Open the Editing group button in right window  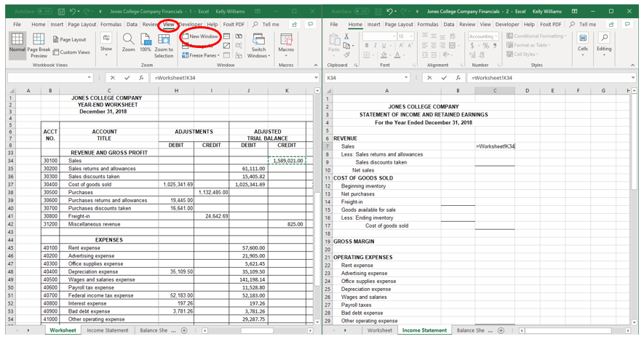604,42
